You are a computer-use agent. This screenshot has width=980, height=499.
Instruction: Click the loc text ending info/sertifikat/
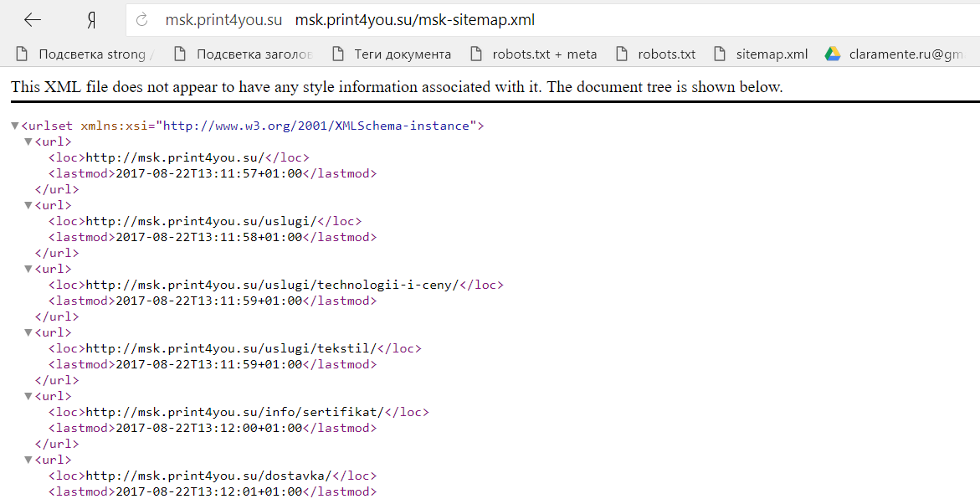(x=235, y=412)
